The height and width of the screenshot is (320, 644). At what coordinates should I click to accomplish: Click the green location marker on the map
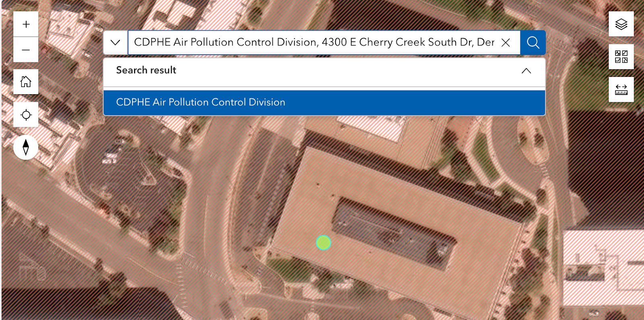323,243
